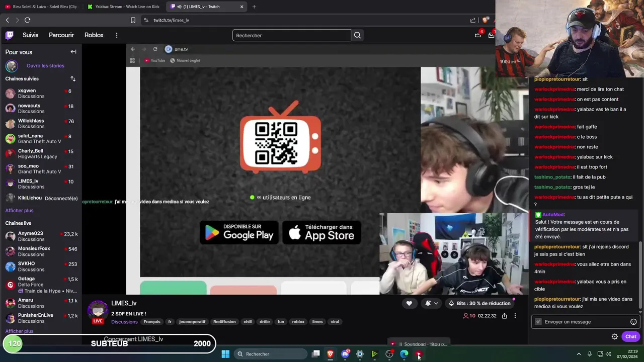Click the address bar URL twitch.tv/limes_lv
Screen dimensions: 644x362
[171, 20]
